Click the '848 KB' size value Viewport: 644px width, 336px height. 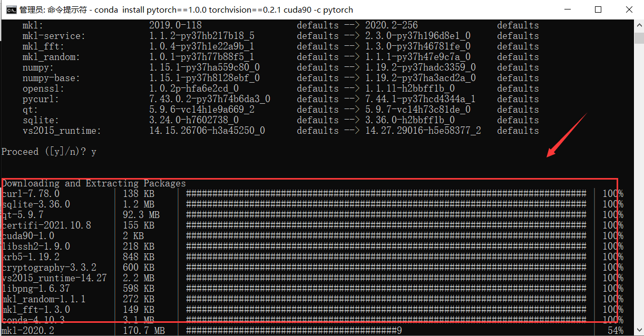tap(139, 257)
